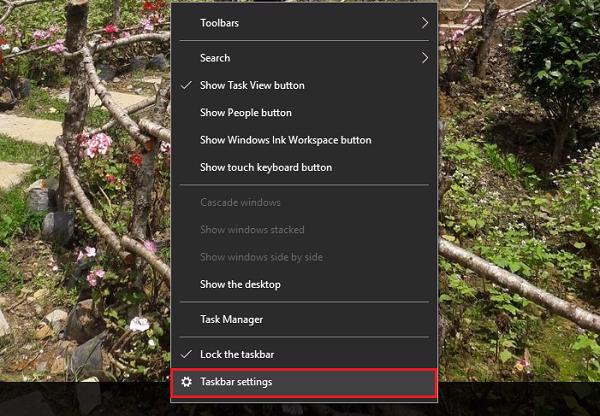Screen dimensions: 600x416
Task: Click the gear icon beside Taskbar settings
Action: 186,382
